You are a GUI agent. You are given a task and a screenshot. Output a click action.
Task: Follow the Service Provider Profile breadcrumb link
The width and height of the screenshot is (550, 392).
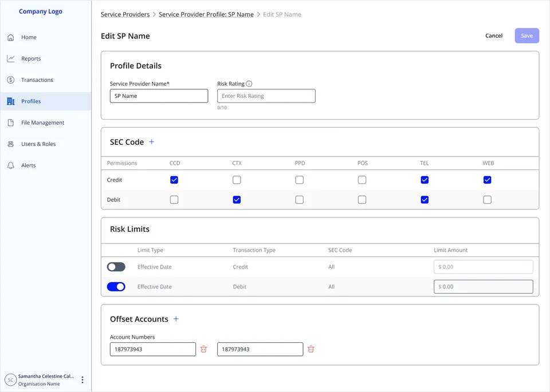point(206,14)
